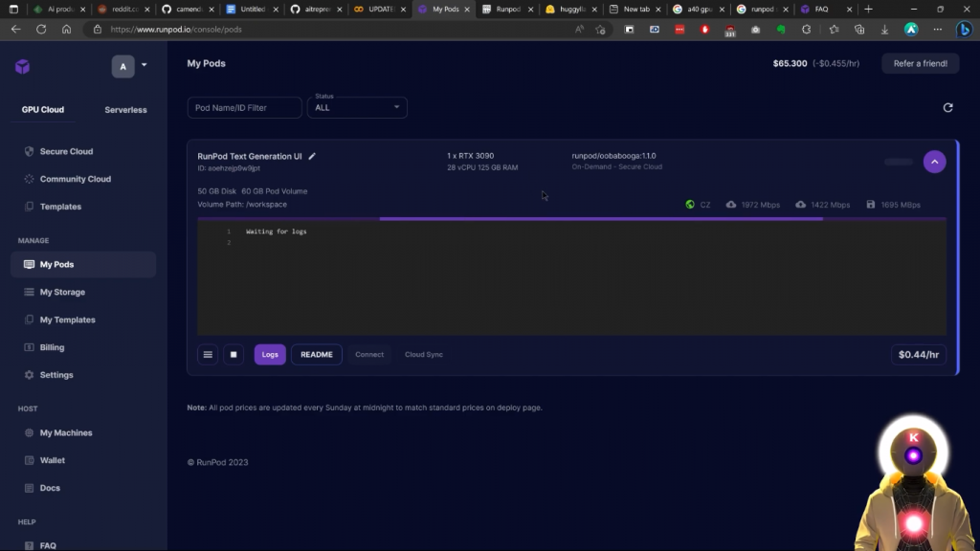
Task: Click the CZ location globe icon
Action: coord(690,205)
